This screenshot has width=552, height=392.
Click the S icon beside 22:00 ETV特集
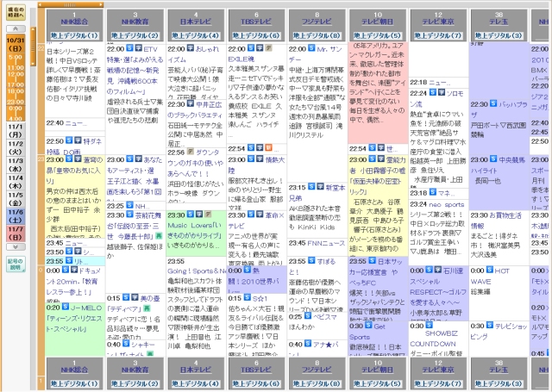(x=129, y=47)
